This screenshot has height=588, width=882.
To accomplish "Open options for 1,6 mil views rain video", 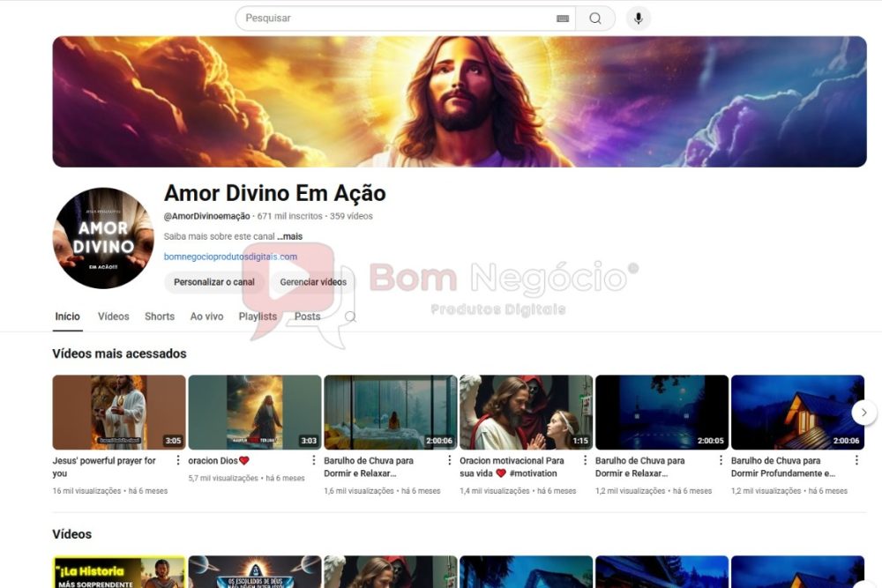I will click(449, 460).
